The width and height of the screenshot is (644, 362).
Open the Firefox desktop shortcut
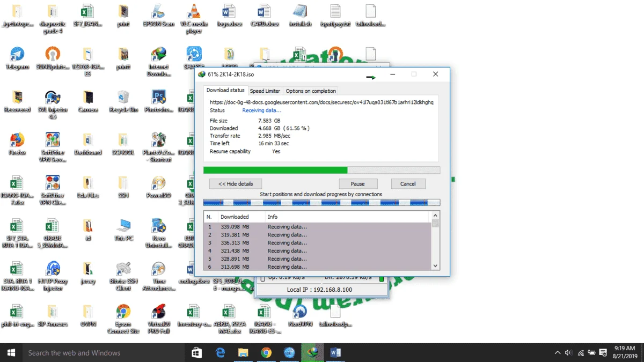(x=17, y=144)
